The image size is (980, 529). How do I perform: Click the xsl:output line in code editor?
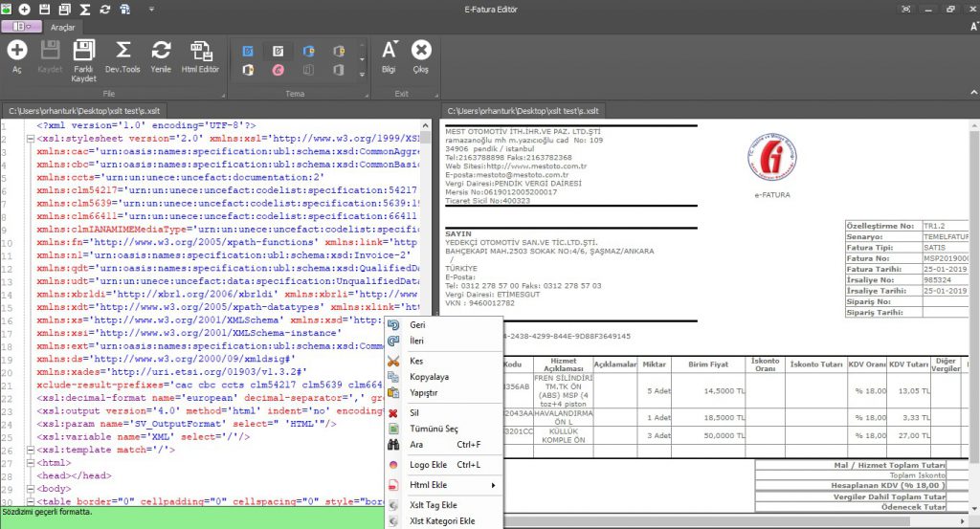tap(210, 411)
